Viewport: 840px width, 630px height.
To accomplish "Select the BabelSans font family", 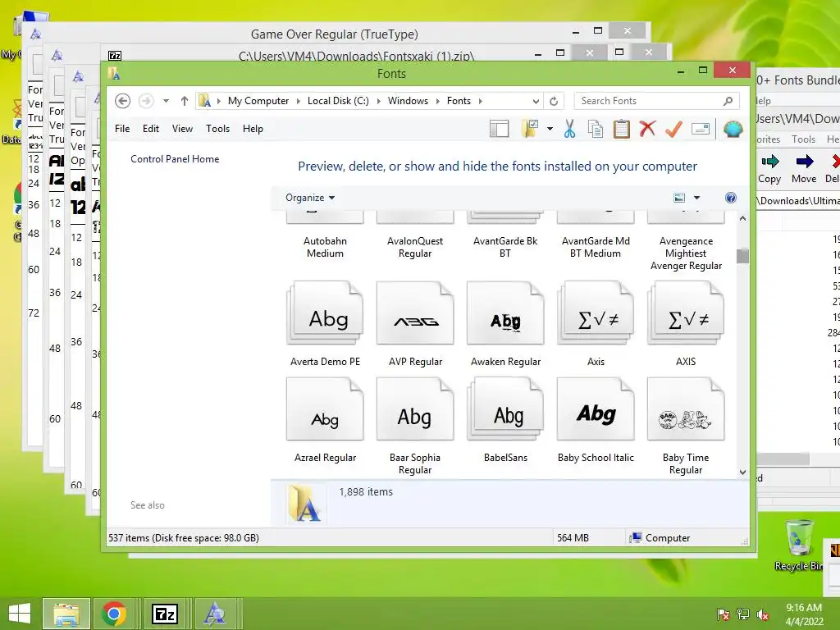I will point(505,420).
